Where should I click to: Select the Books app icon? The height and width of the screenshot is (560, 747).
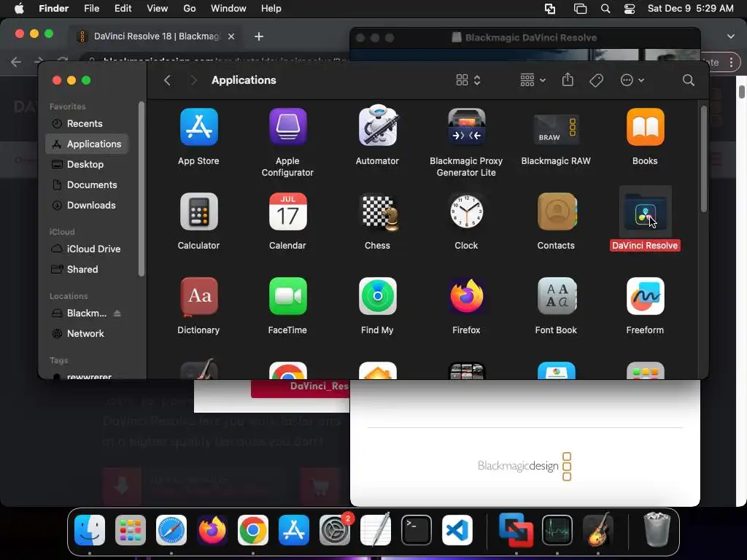tap(645, 127)
